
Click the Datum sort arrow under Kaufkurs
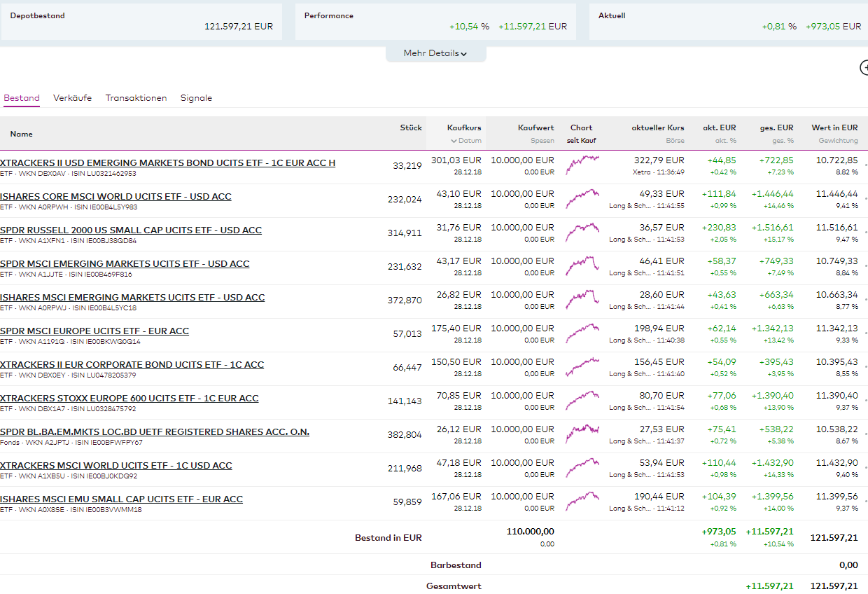(x=454, y=141)
